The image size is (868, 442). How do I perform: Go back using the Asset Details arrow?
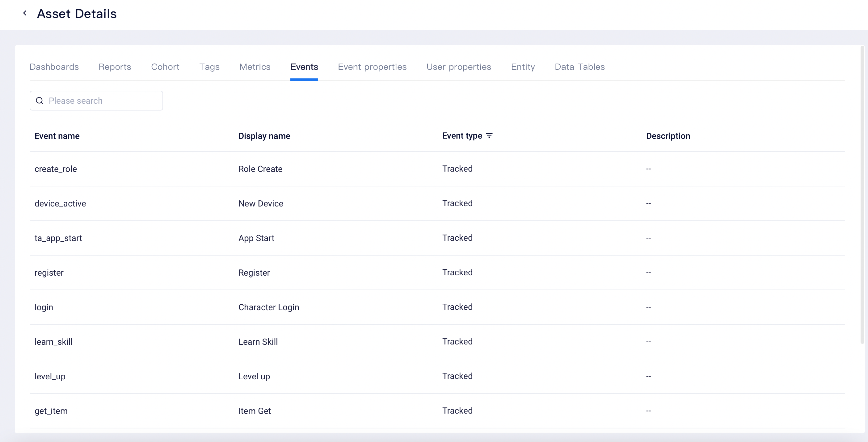(25, 13)
